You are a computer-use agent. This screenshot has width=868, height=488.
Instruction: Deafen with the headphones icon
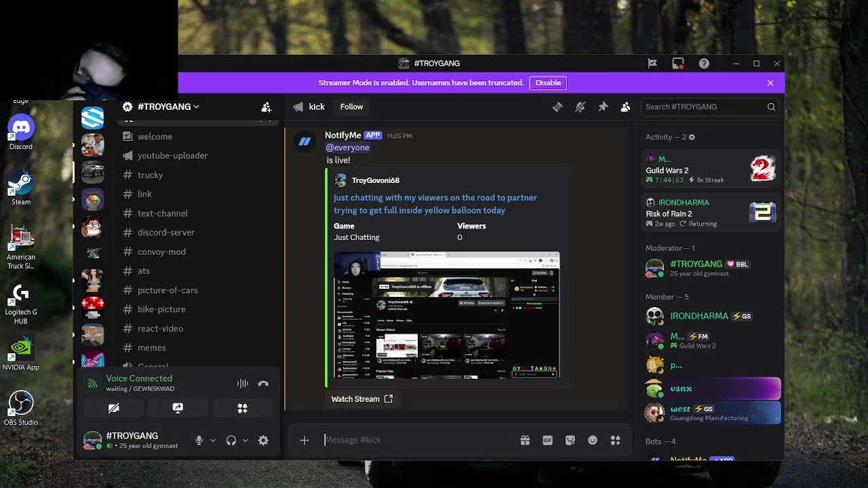[x=231, y=441]
